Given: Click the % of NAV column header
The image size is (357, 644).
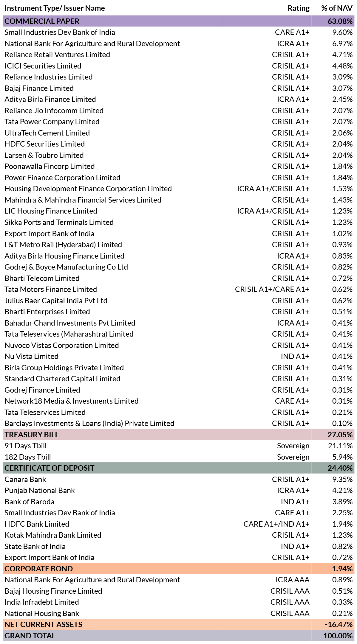Looking at the screenshot, I should pos(337,8).
